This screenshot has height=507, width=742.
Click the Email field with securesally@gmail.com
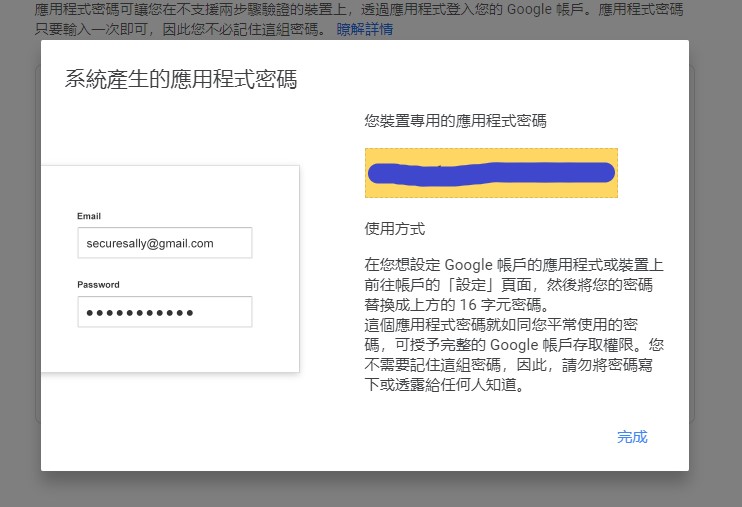[x=165, y=243]
